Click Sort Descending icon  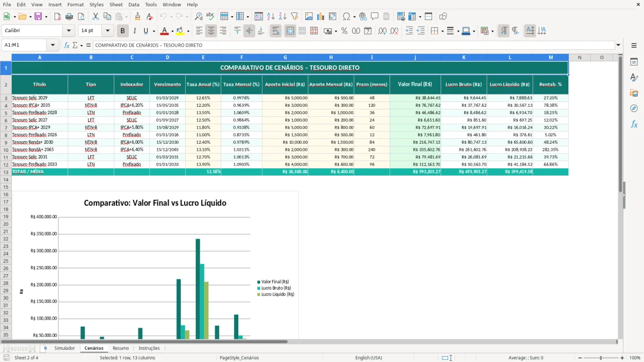(282, 17)
